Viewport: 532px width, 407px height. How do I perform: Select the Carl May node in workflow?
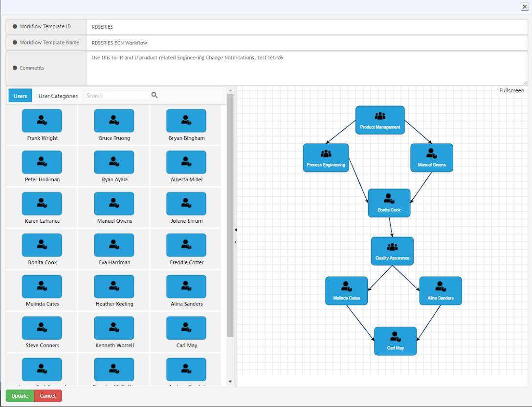(395, 341)
